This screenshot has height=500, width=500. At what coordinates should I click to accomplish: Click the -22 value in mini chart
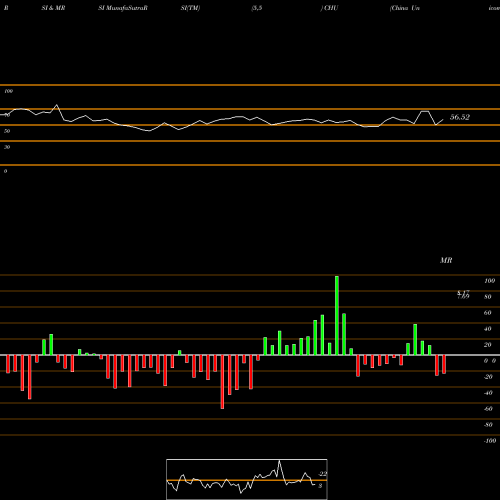click(322, 474)
